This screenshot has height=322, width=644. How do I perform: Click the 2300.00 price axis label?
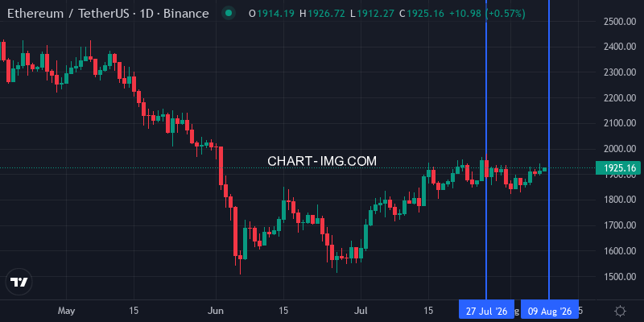(x=620, y=72)
